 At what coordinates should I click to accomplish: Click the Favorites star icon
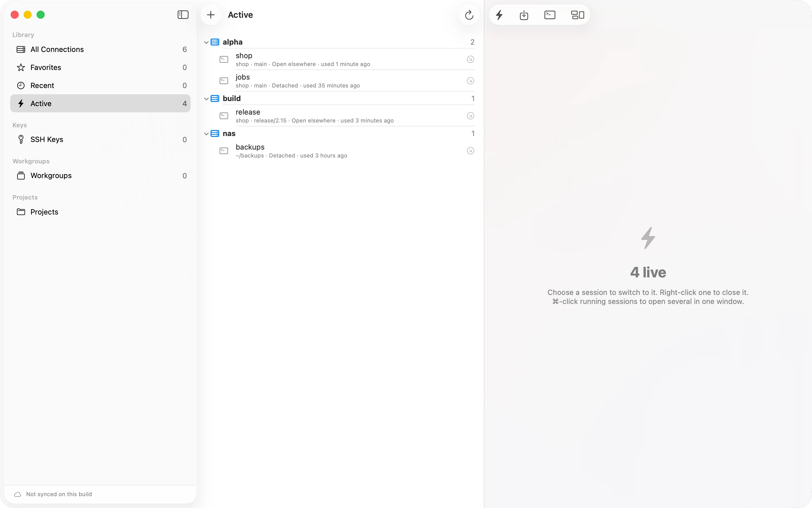coord(21,67)
